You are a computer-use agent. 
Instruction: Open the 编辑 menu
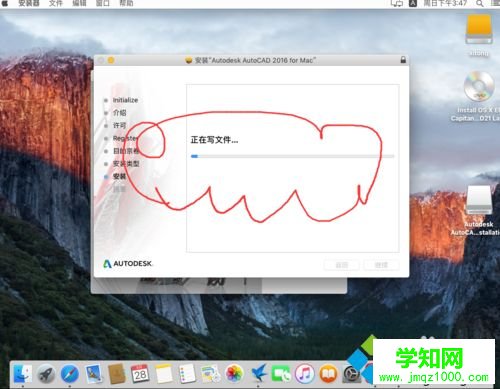point(79,3)
